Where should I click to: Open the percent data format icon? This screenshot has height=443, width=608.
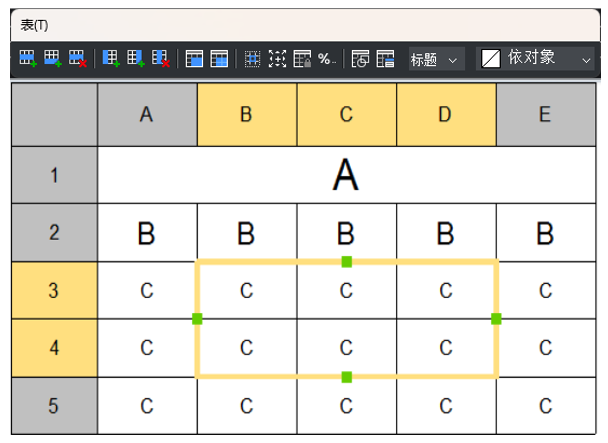pos(326,59)
